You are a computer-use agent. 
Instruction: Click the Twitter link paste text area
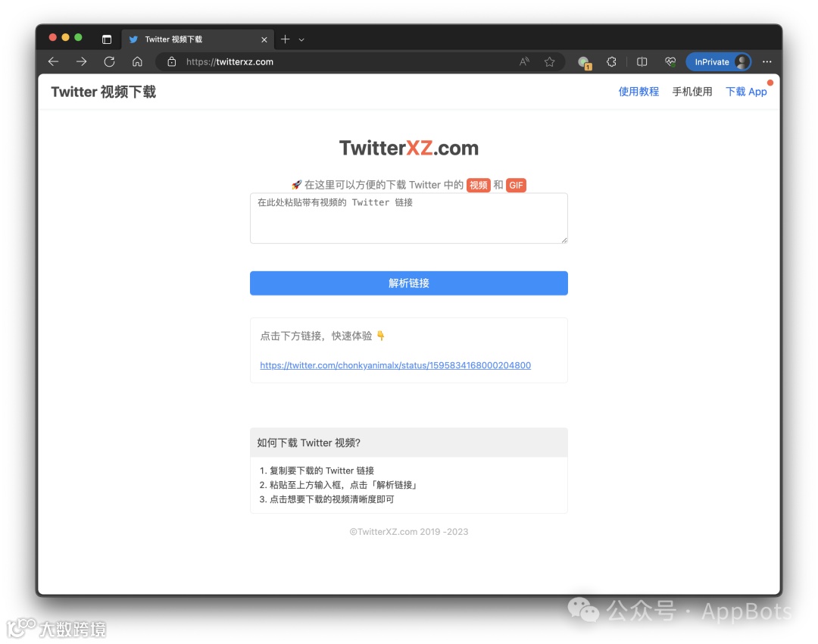pyautogui.click(x=408, y=218)
